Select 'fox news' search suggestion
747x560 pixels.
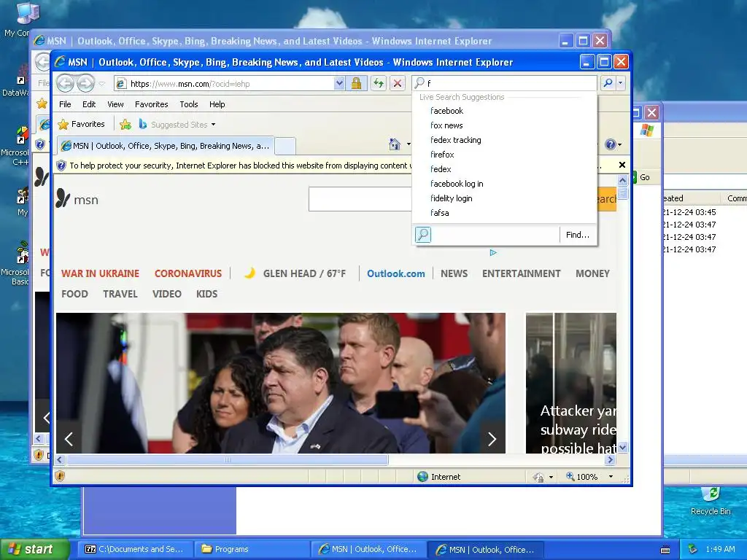(446, 125)
